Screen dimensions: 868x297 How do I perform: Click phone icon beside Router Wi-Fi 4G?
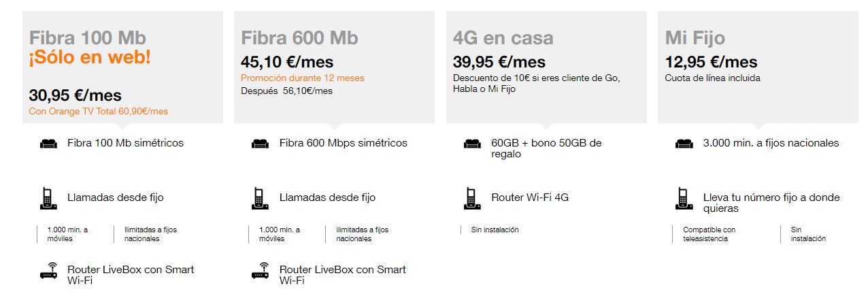(x=472, y=198)
